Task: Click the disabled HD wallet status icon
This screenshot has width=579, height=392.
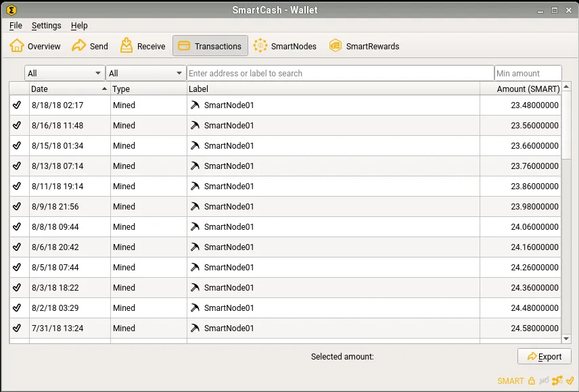Action: tap(544, 381)
